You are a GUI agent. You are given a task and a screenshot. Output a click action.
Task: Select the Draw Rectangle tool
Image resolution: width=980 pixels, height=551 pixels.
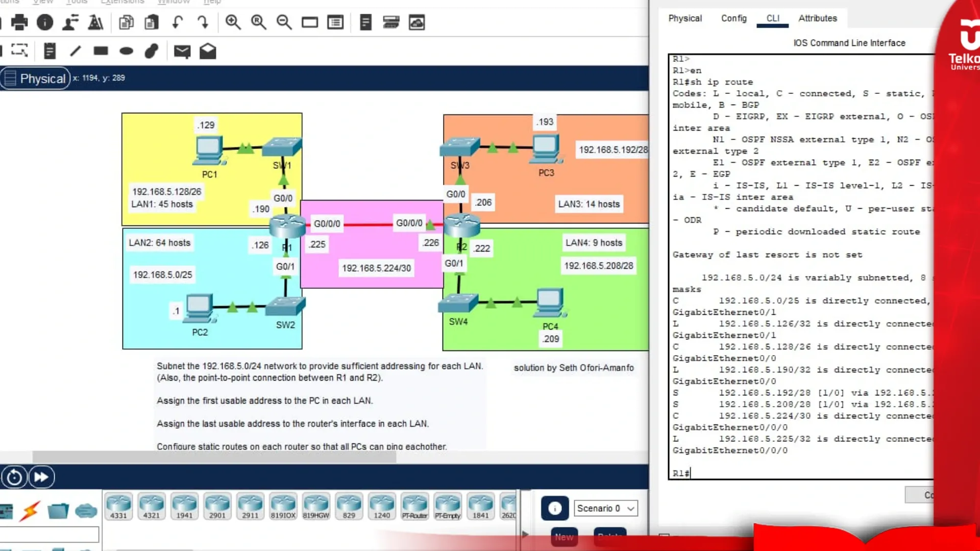pos(101,51)
